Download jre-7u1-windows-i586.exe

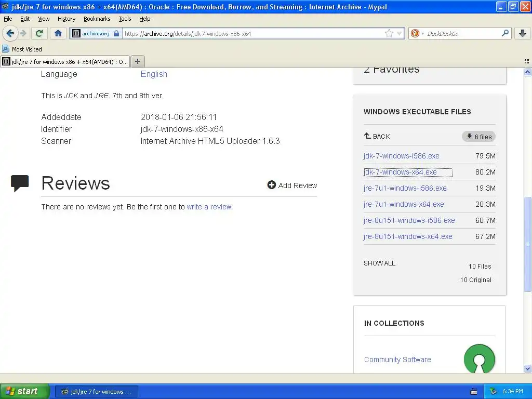click(x=405, y=188)
